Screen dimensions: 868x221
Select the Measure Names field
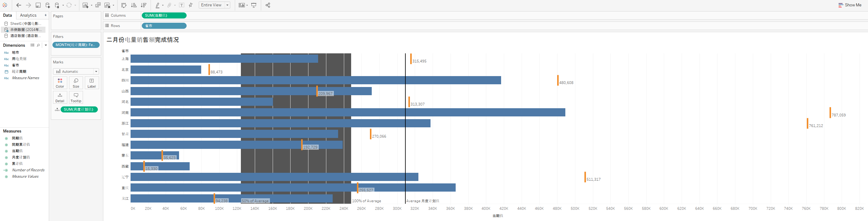tap(26, 78)
